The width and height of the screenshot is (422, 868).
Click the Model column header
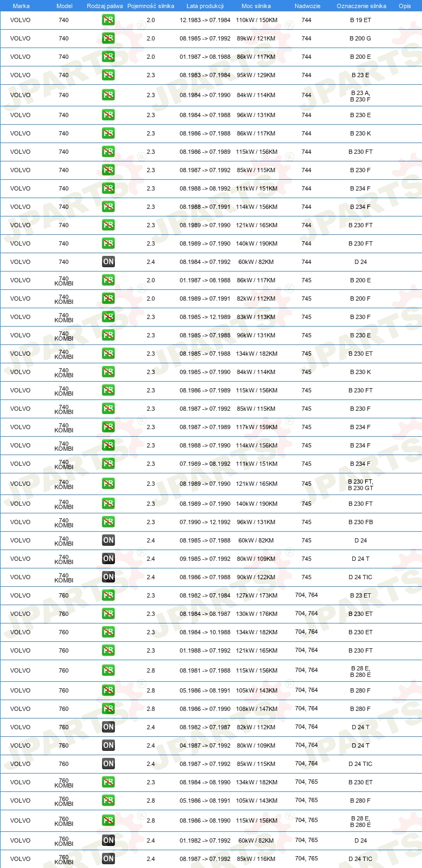pos(64,6)
